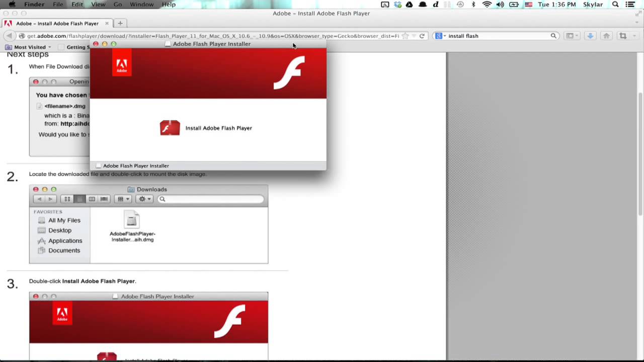Click the italic d menu bar icon
644x362 pixels.
pyautogui.click(x=435, y=5)
